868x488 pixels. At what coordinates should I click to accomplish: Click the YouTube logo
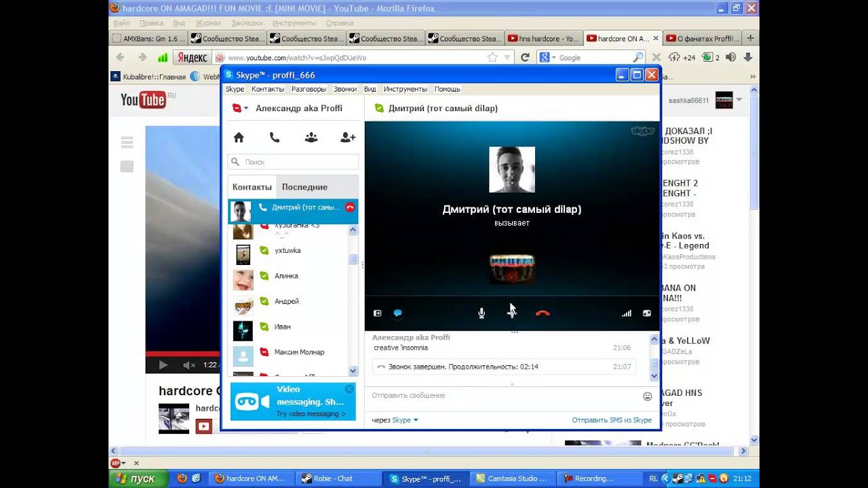coord(143,100)
